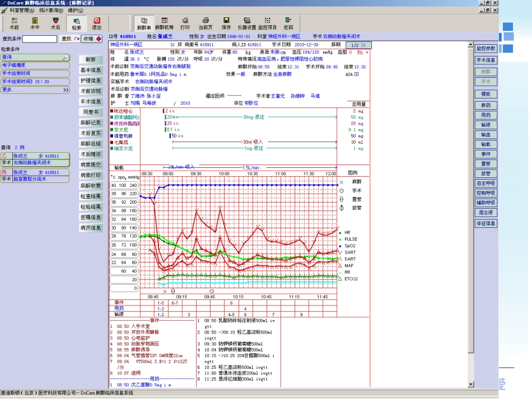The image size is (532, 399).
Task: Save record with the 保存 icon
Action: [226, 23]
